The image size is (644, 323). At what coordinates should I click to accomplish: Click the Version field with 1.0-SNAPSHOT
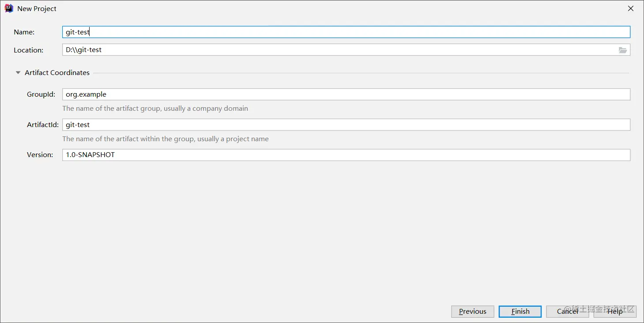point(346,155)
